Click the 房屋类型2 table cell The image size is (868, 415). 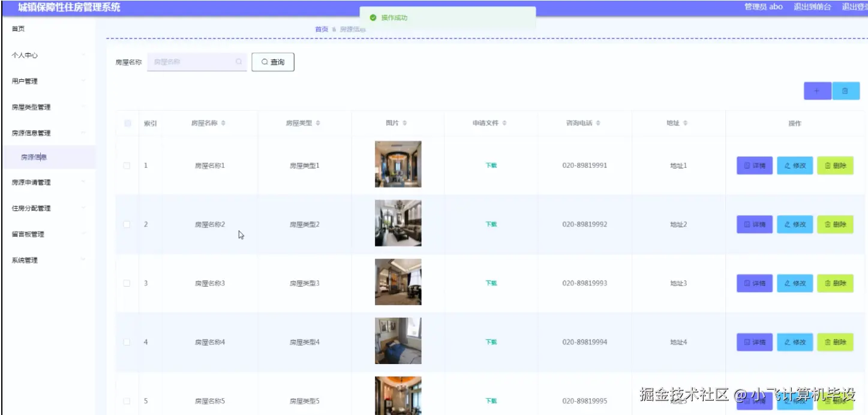pos(305,224)
